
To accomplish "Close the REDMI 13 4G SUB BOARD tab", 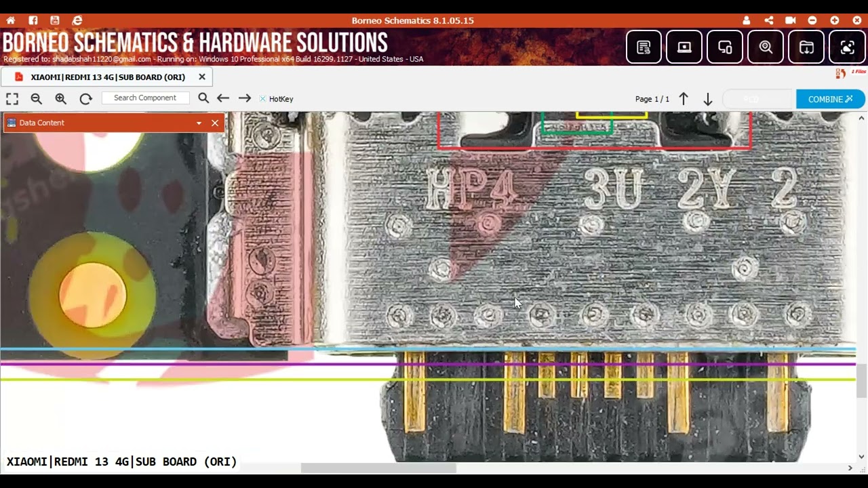I will click(x=202, y=77).
